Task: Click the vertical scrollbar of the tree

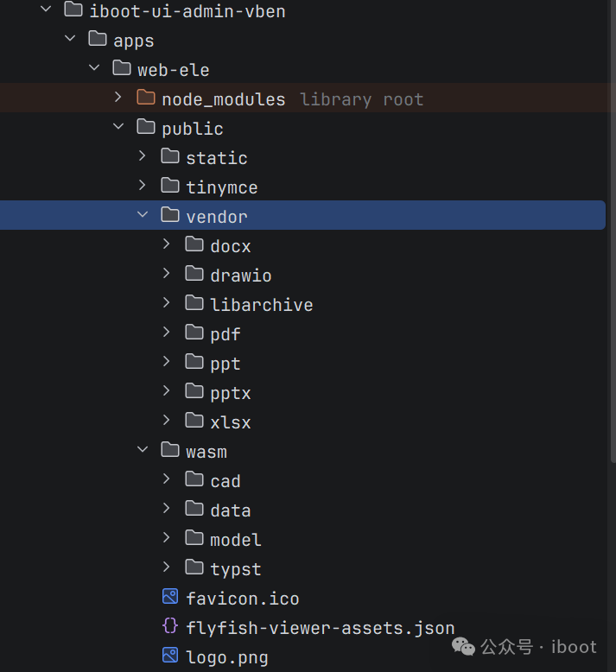Action: 613,231
